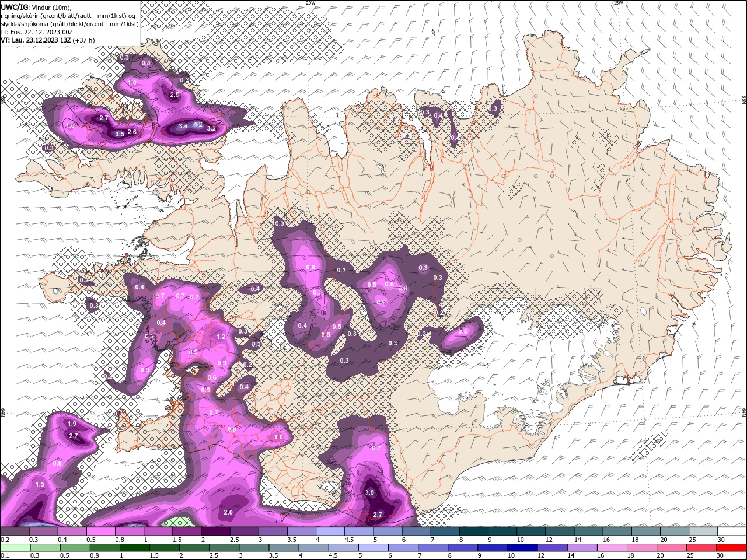Screen dimensions: 747x560
Task: Click the '4.5' label in the upper legend row
Action: point(349,540)
